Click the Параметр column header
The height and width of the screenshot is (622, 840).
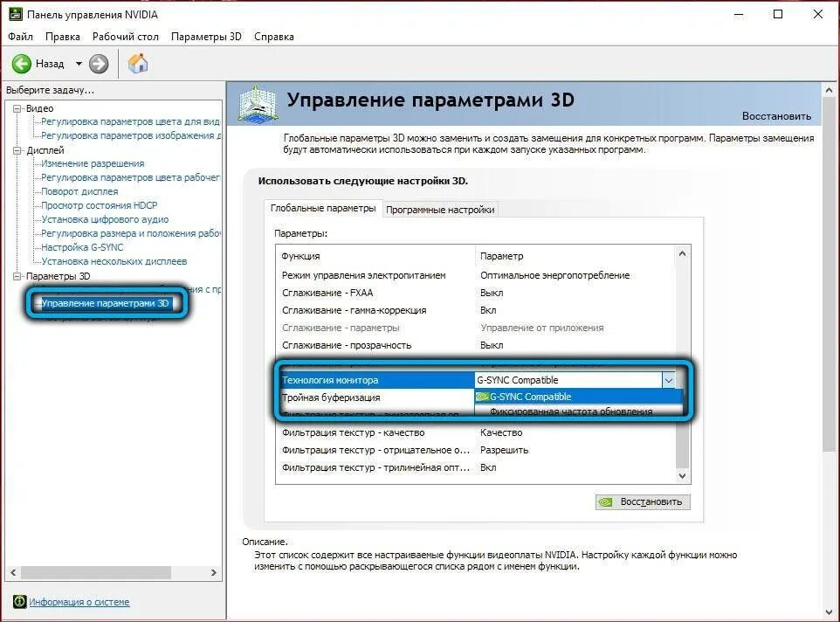point(575,256)
